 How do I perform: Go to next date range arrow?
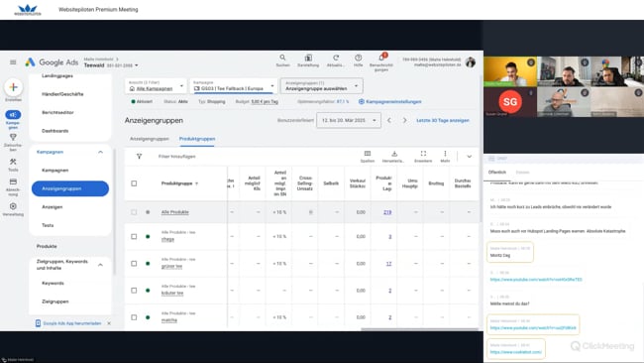pos(404,120)
